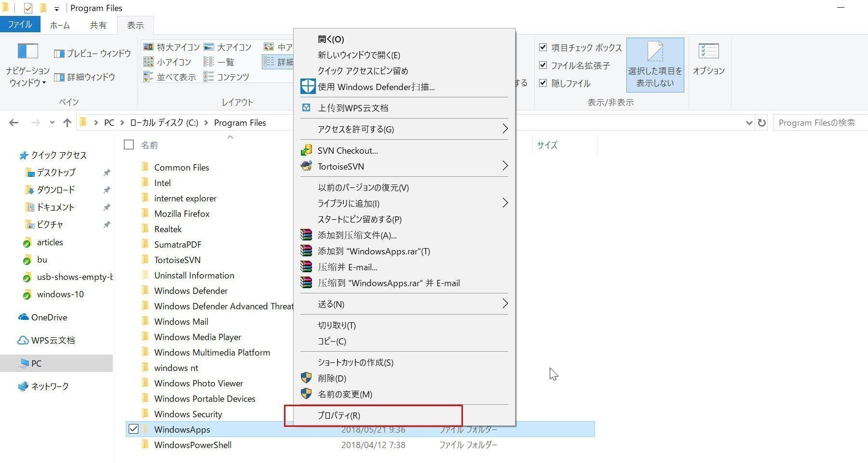Select the Windows Media Player folder

pos(198,337)
